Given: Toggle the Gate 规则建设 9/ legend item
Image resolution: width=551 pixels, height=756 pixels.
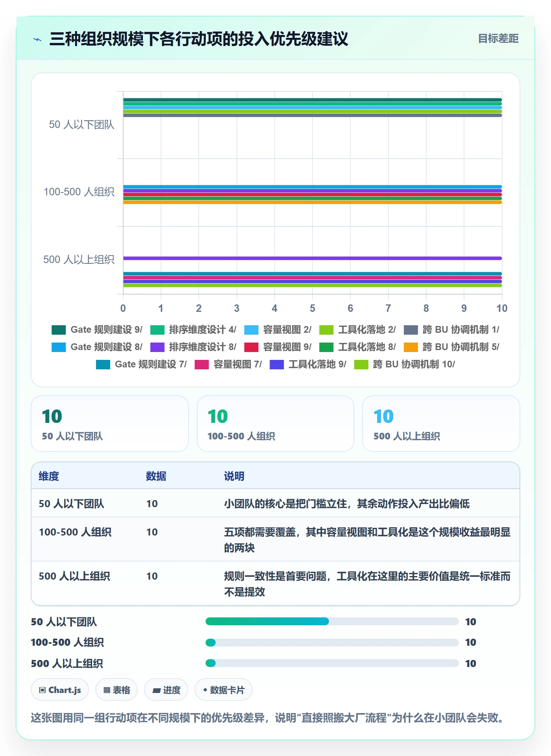Looking at the screenshot, I should pyautogui.click(x=97, y=330).
